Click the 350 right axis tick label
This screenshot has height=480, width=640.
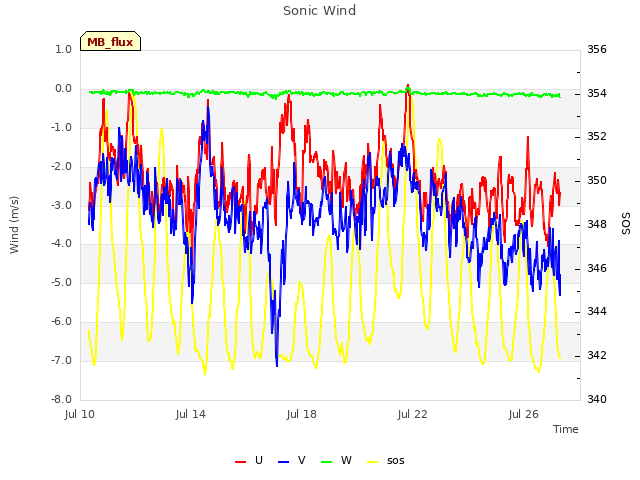pos(597,180)
